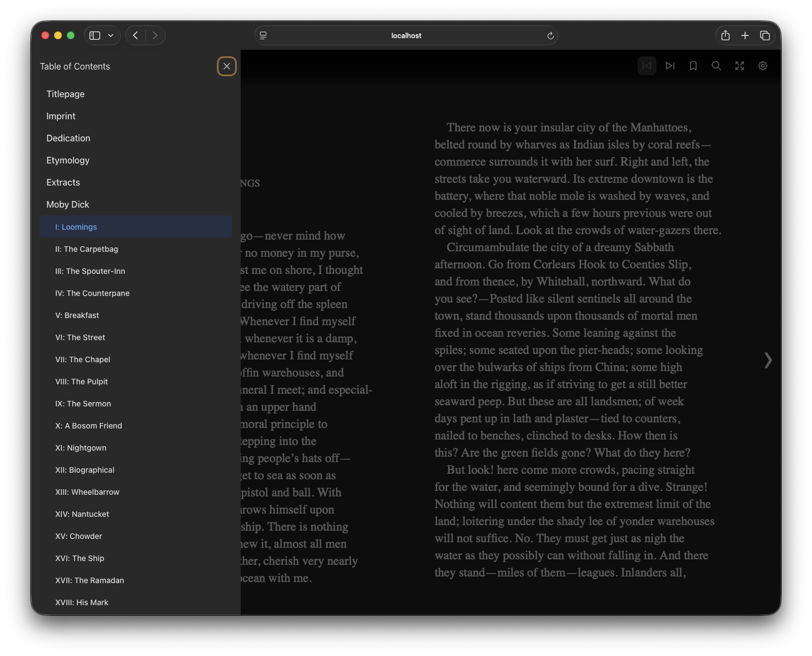Screen dimensions: 812x656
Task: Open search within the book
Action: tap(716, 65)
